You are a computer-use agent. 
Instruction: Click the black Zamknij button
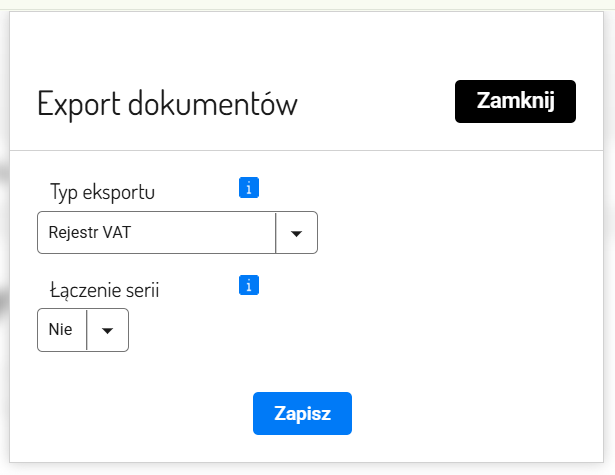click(x=515, y=101)
